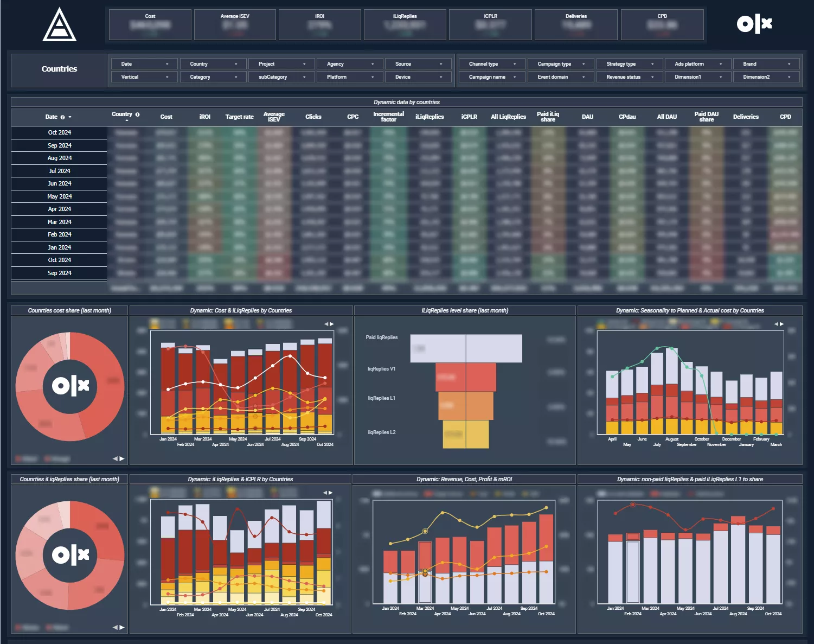The height and width of the screenshot is (644, 814).
Task: Expand the Source filter
Action: tap(418, 64)
